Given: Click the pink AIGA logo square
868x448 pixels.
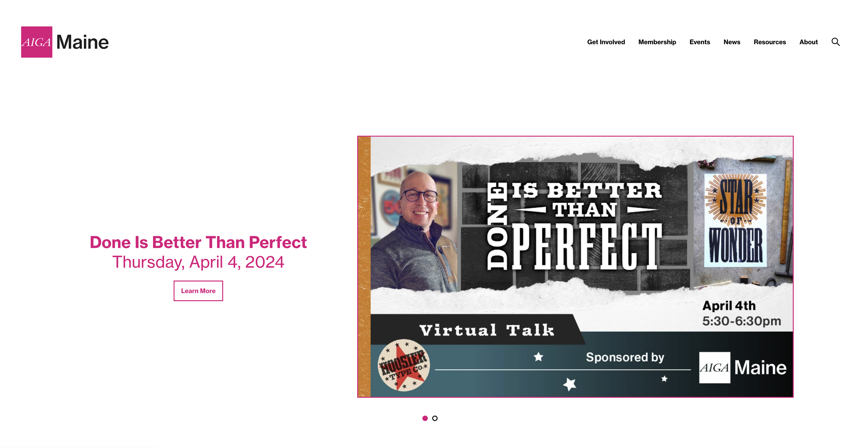Looking at the screenshot, I should [x=37, y=42].
